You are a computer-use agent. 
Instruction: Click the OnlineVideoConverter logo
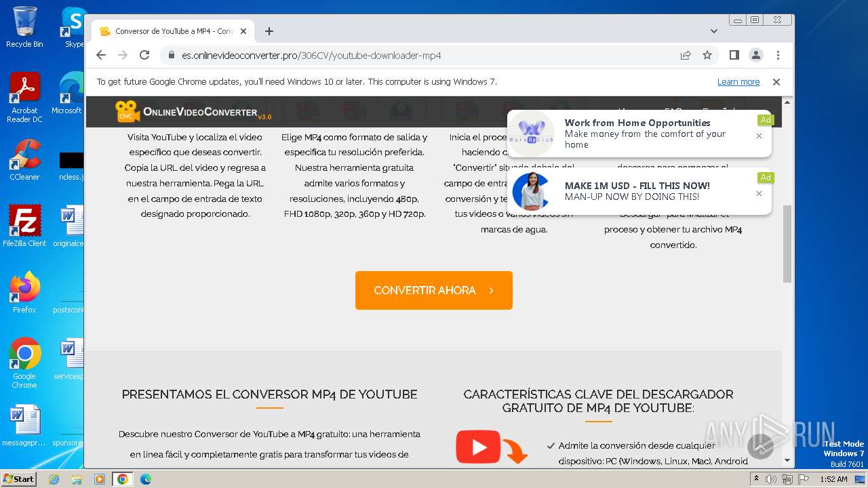(x=193, y=112)
